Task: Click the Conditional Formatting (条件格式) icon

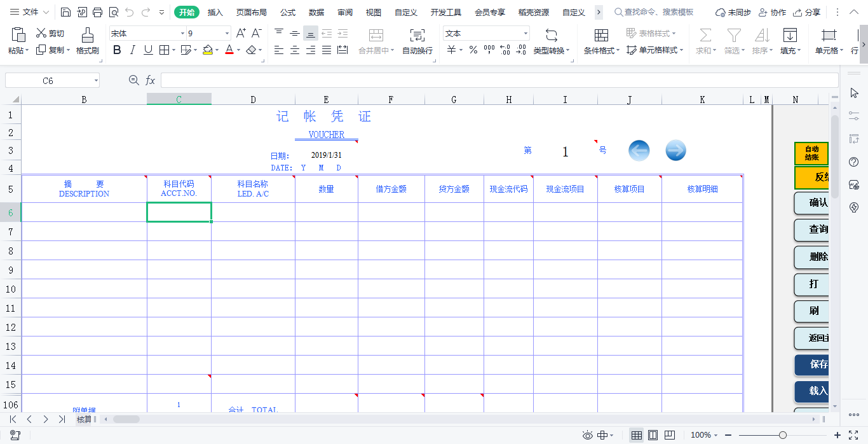Action: 600,36
